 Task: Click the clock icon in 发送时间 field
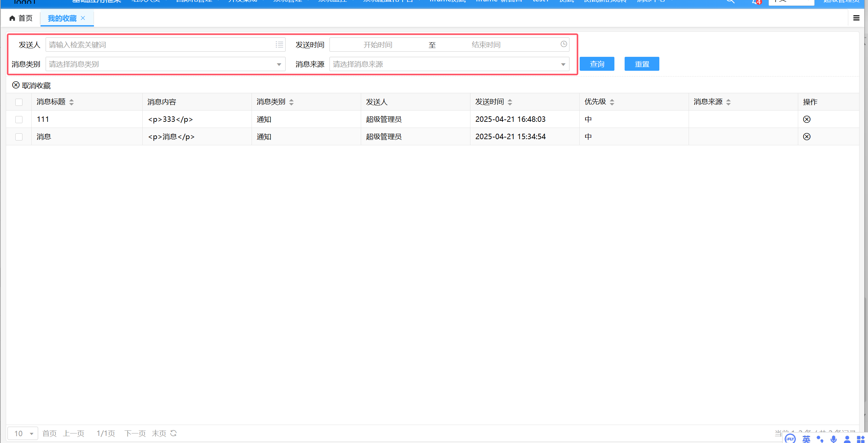pos(564,44)
